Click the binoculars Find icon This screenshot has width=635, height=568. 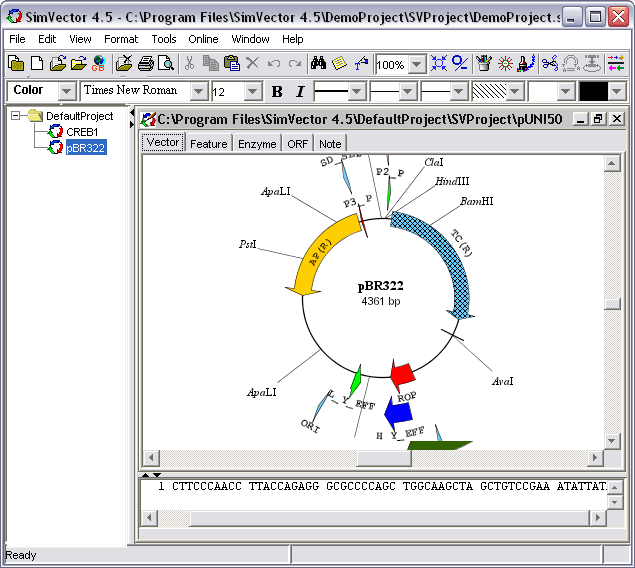[x=318, y=64]
